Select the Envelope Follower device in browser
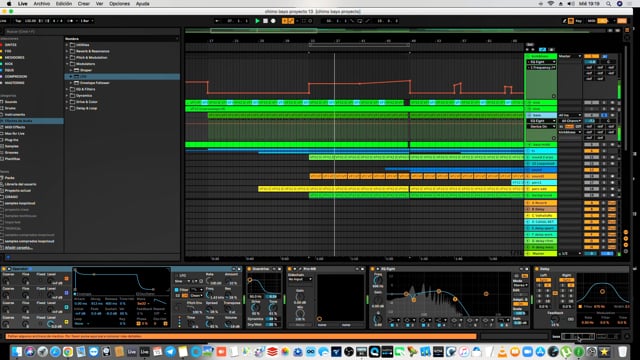Image resolution: width=640 pixels, height=360 pixels. 95,83
